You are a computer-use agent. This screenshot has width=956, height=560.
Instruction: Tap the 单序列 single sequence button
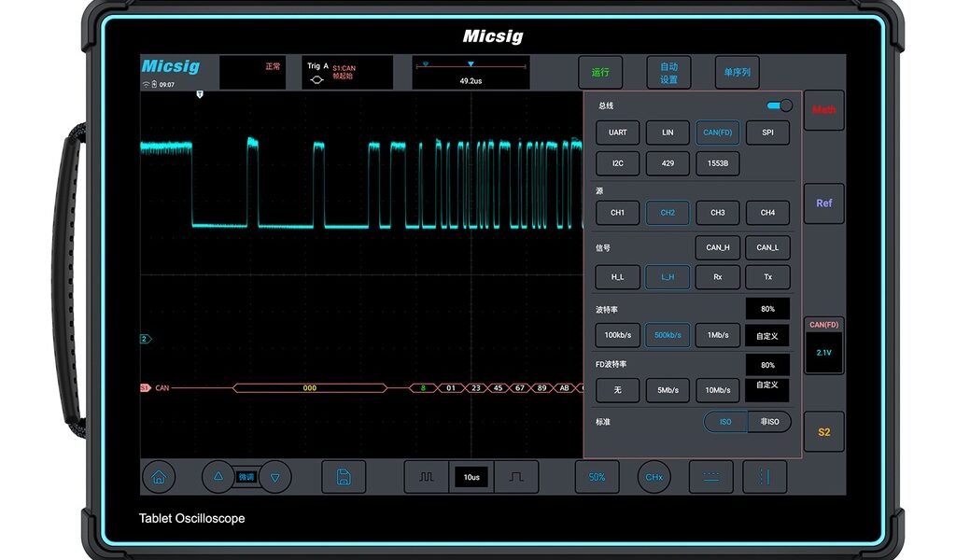coord(738,72)
